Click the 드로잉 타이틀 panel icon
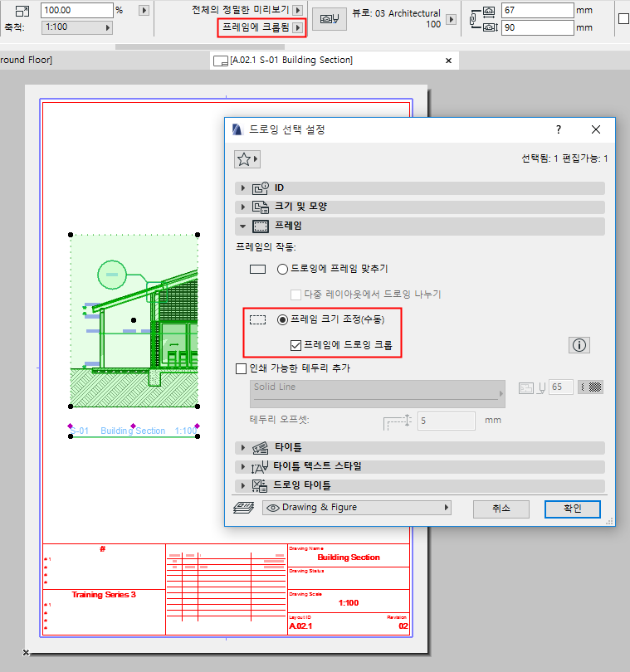The height and width of the screenshot is (672, 630). coord(260,485)
